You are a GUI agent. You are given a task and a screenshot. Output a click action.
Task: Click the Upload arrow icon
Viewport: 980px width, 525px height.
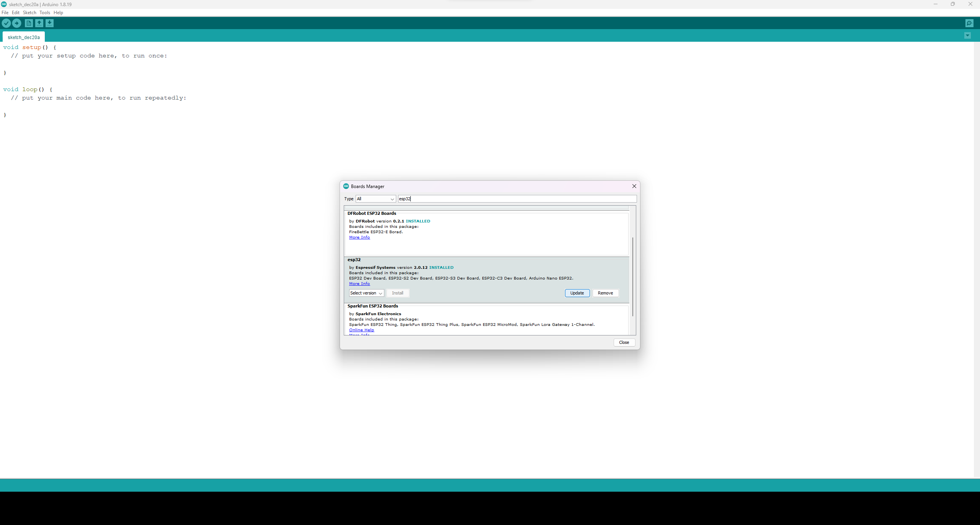pyautogui.click(x=16, y=23)
